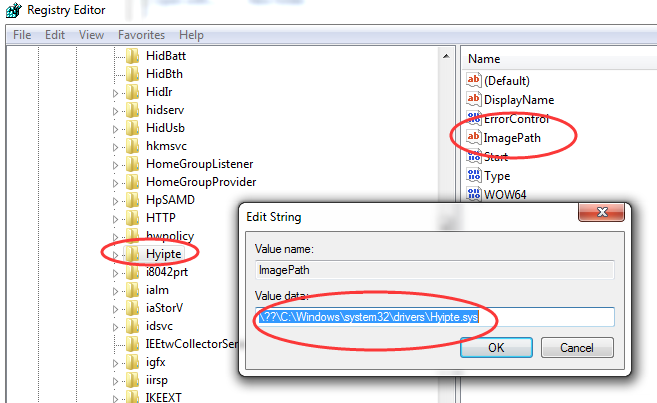Click the Type DWORD value icon
This screenshot has height=403, width=657.
click(x=474, y=176)
